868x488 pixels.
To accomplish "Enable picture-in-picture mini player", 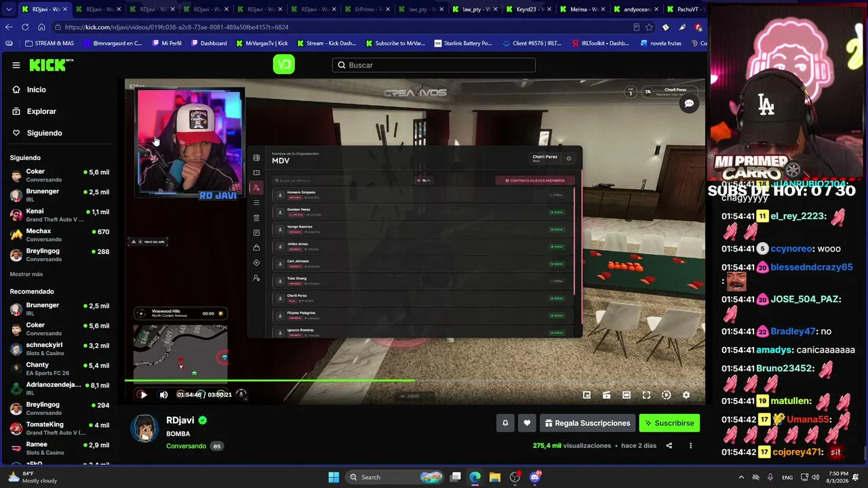I will [587, 395].
